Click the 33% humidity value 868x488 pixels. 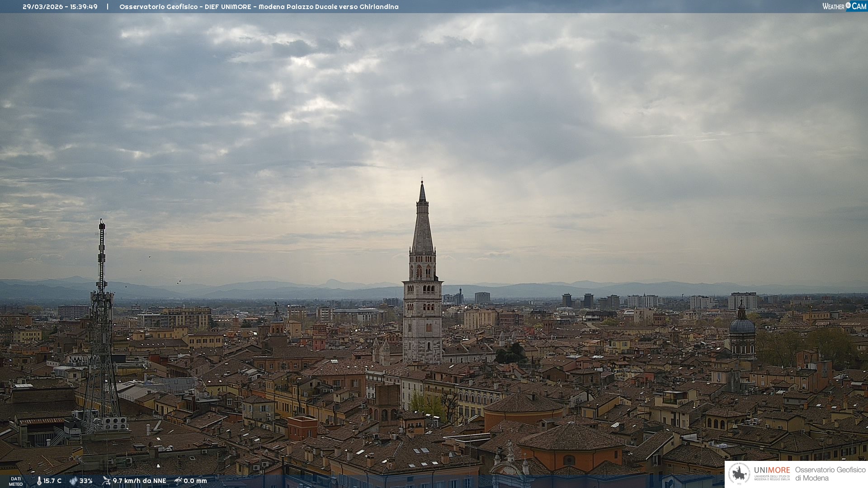click(86, 481)
